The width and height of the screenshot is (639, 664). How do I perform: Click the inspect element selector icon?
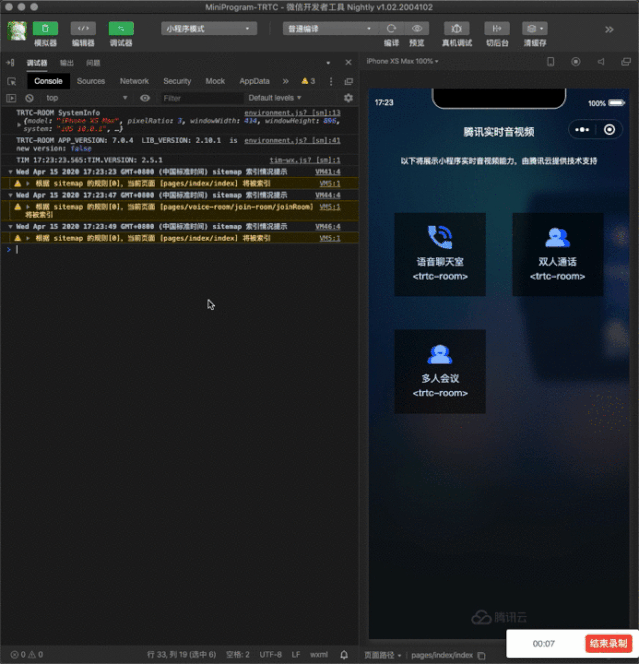pos(12,81)
